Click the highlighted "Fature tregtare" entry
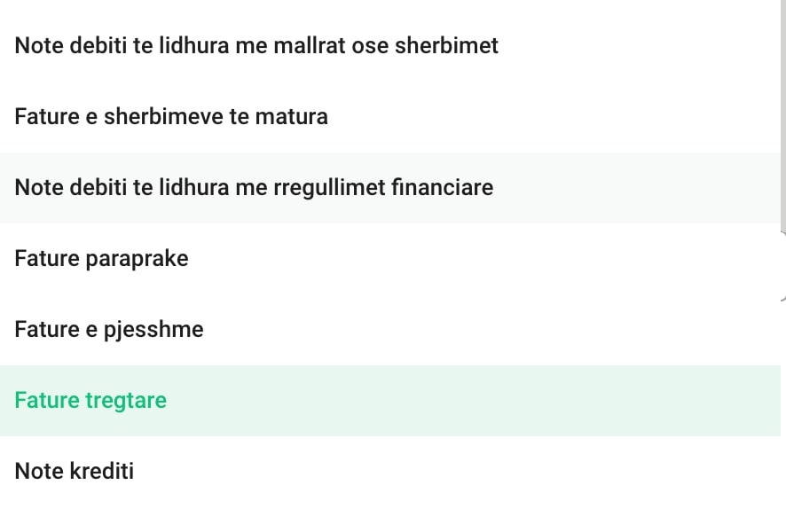The height and width of the screenshot is (532, 786). coord(90,400)
